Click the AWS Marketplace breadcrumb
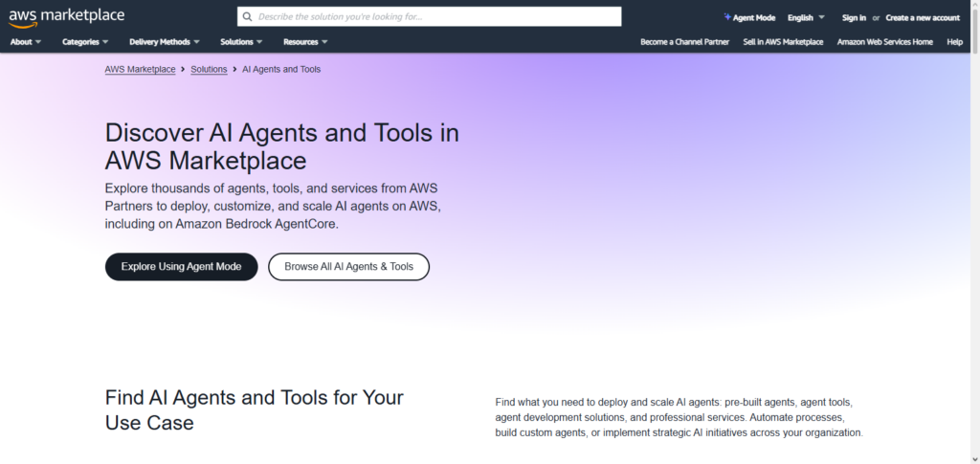Viewport: 980px width, 464px height. coord(140,69)
